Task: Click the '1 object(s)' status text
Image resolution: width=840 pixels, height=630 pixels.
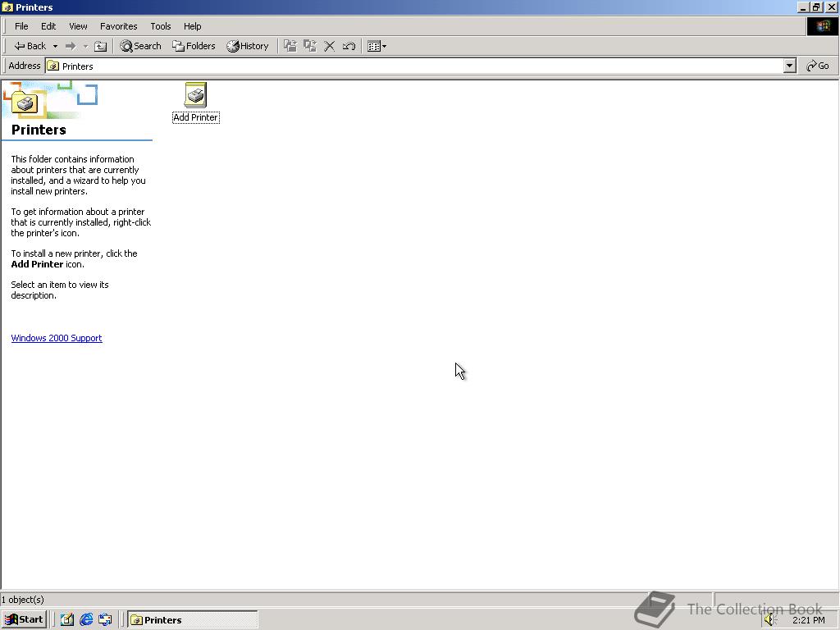Action: tap(22, 600)
